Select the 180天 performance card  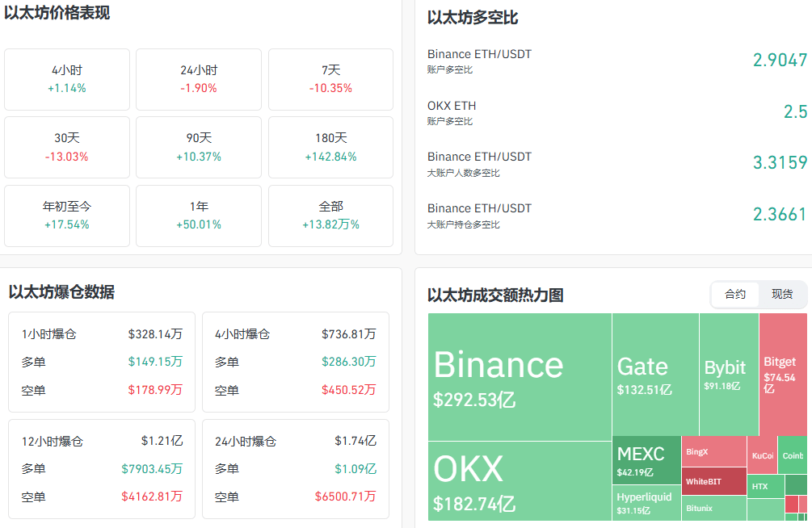330,148
